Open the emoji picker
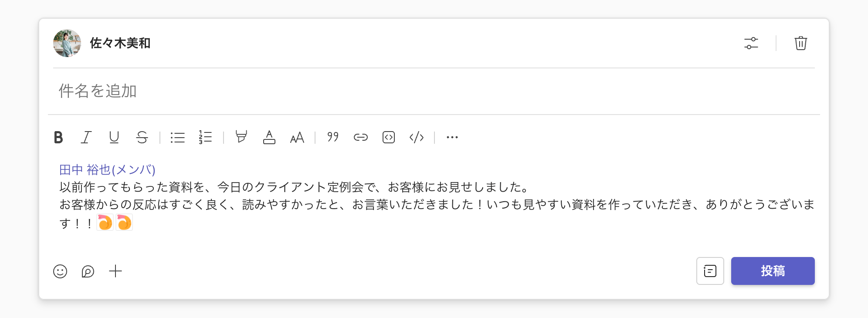This screenshot has height=318, width=868. [x=60, y=271]
